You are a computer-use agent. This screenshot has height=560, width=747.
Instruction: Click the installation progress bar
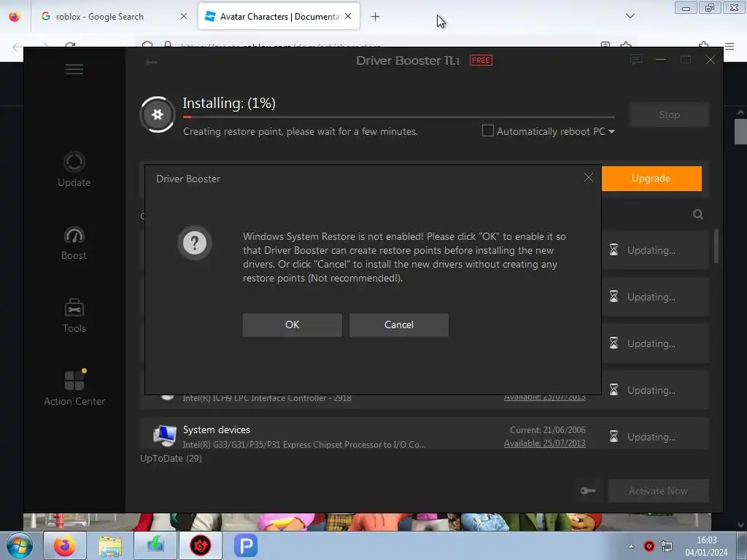pos(399,117)
